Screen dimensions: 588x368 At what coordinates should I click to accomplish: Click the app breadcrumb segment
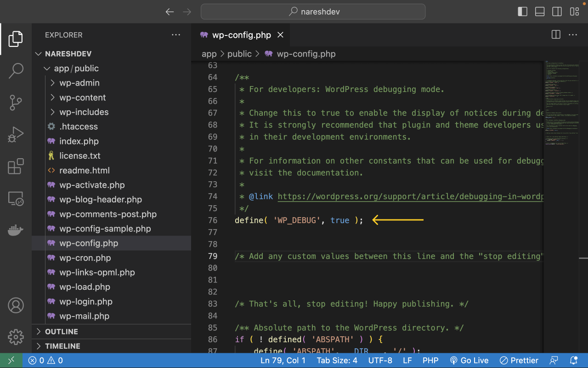(x=209, y=54)
